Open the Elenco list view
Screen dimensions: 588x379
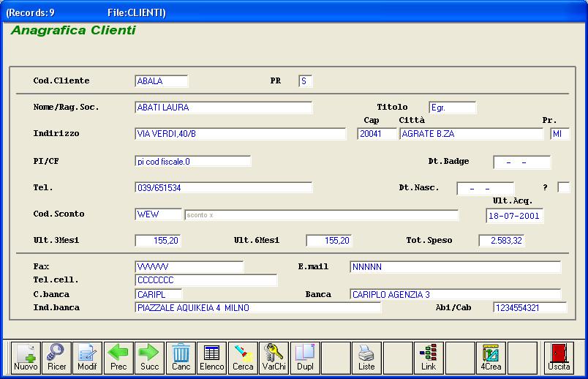212,358
